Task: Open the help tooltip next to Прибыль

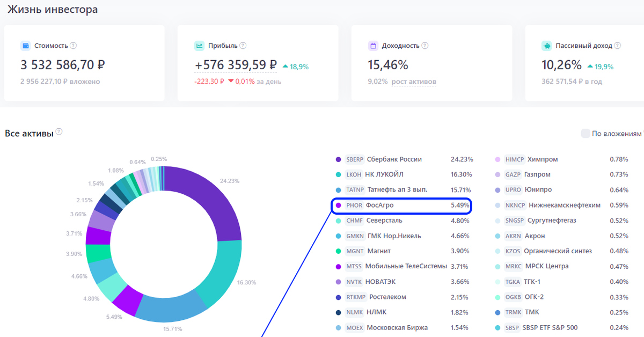Action: (x=243, y=46)
